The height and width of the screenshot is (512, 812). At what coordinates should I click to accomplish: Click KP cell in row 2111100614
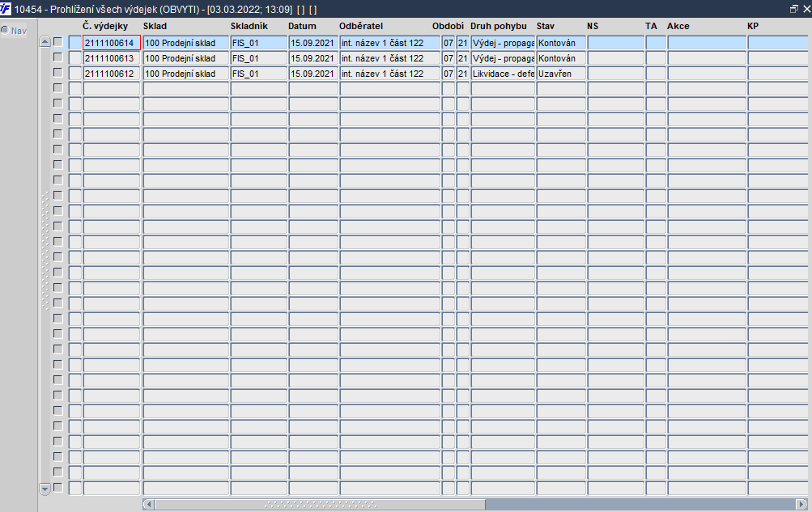pos(780,43)
